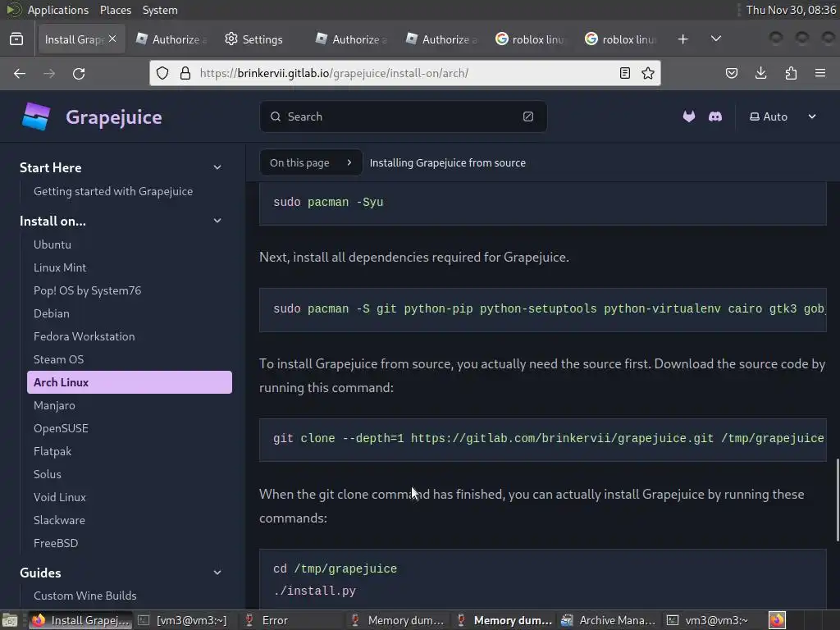Screen dimensions: 840x630
Task: Open the Flatpak install page
Action: pyautogui.click(x=52, y=452)
